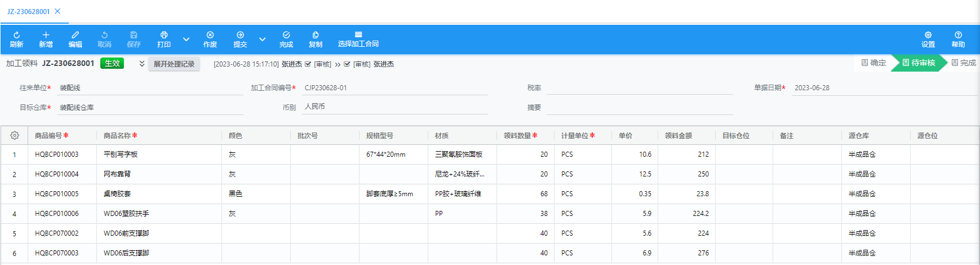
Task: Click the 复制 copy icon
Action: [x=316, y=35]
